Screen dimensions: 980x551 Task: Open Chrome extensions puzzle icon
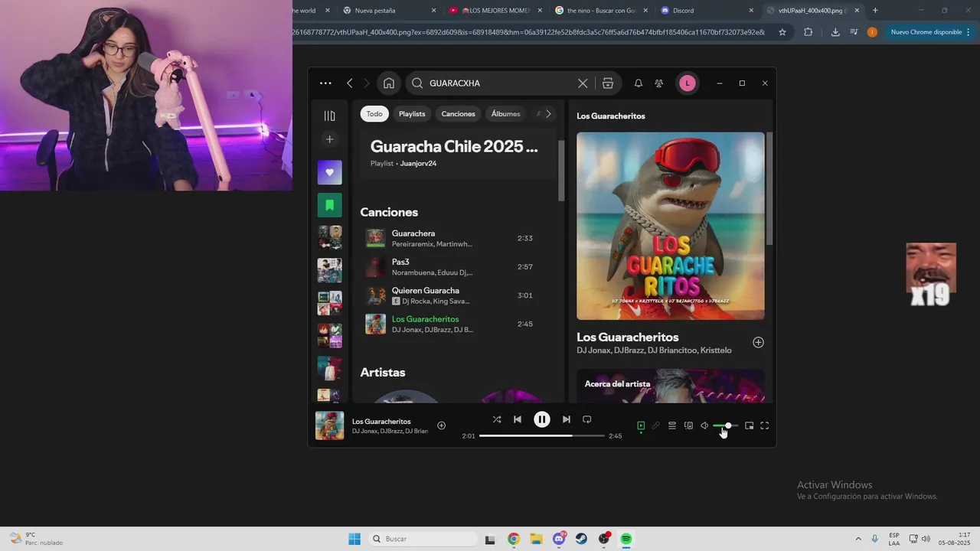coord(808,32)
